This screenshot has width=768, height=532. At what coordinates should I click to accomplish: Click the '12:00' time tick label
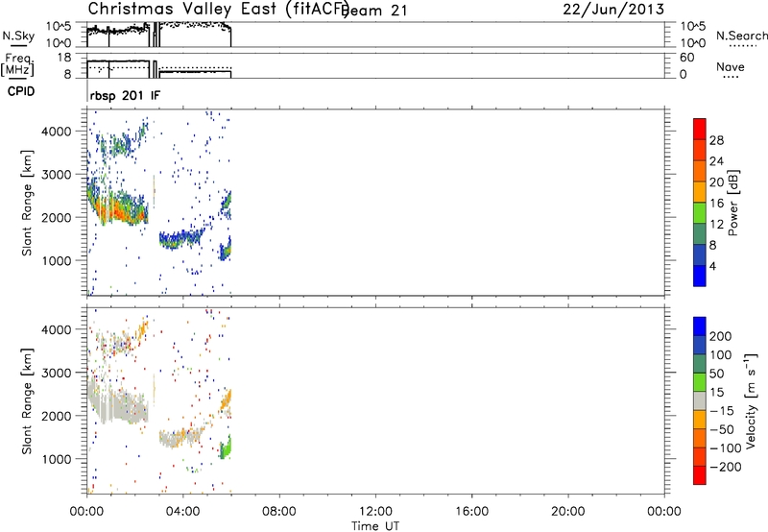click(x=375, y=512)
